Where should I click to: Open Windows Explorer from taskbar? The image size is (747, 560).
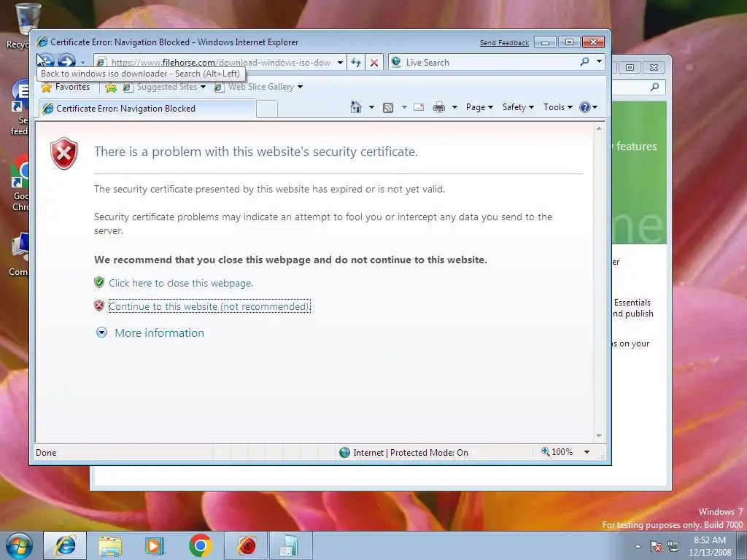pyautogui.click(x=110, y=545)
